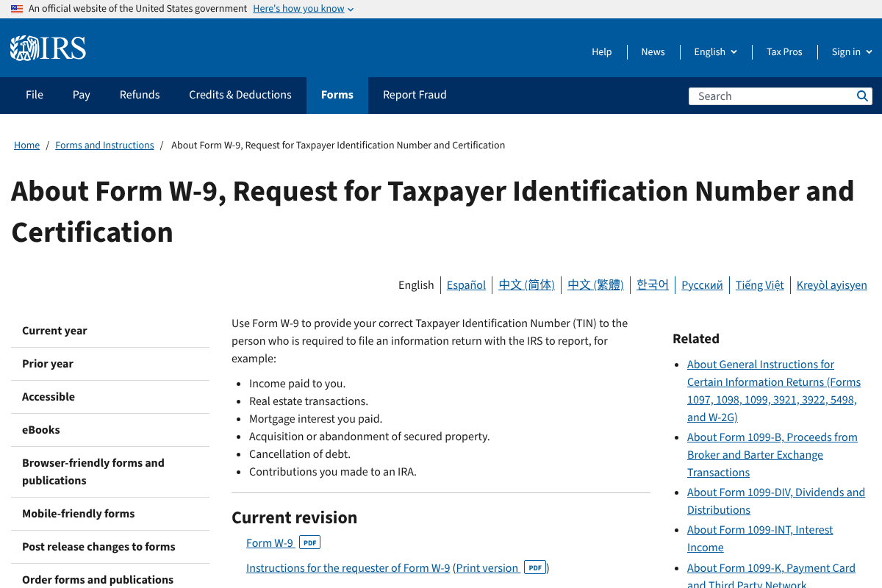Click the Tax Pros link
Image resolution: width=882 pixels, height=588 pixels.
click(784, 51)
